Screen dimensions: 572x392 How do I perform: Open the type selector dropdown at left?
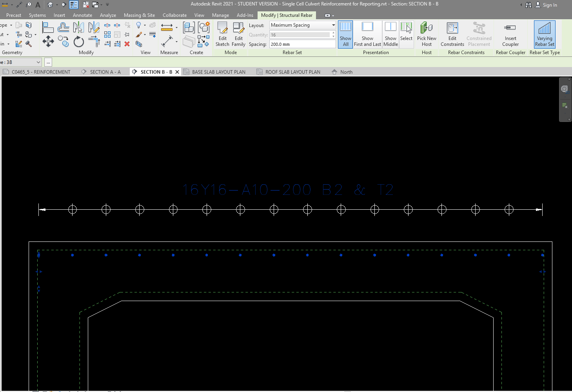click(x=38, y=62)
